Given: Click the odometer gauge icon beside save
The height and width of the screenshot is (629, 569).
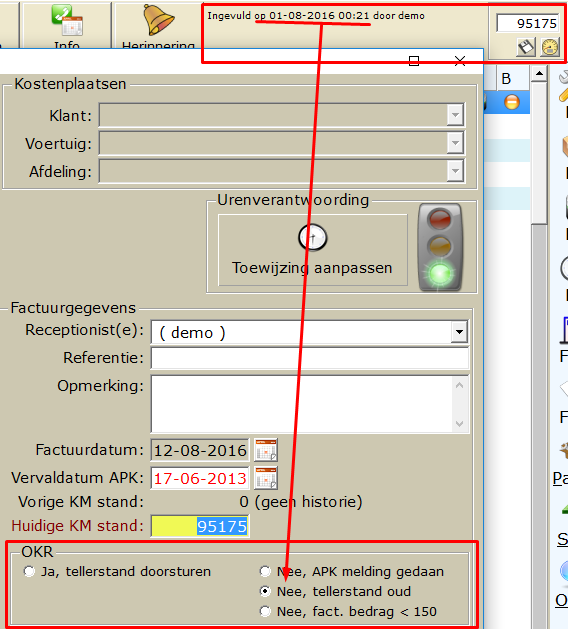Looking at the screenshot, I should coord(550,47).
